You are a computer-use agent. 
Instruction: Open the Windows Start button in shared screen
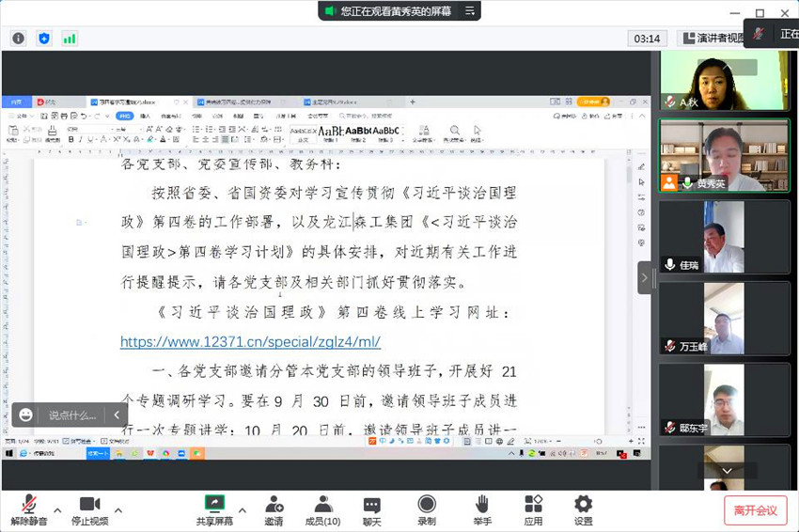click(x=9, y=453)
